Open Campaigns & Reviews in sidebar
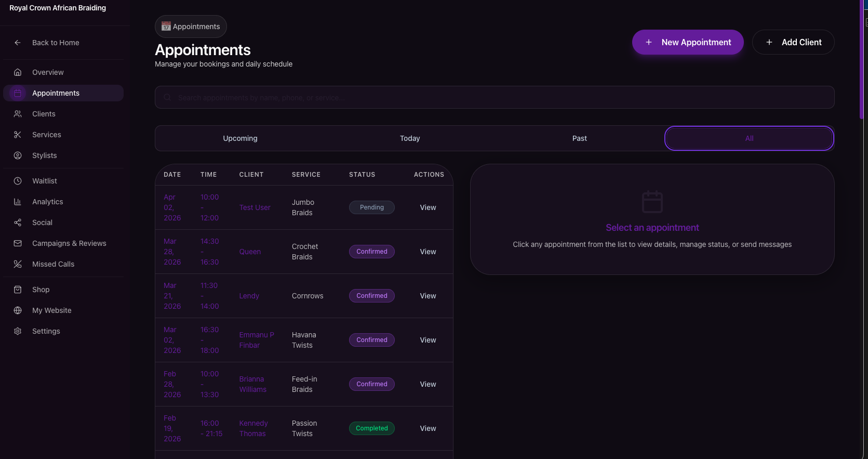Screen dimensions: 868x459 tap(69, 243)
